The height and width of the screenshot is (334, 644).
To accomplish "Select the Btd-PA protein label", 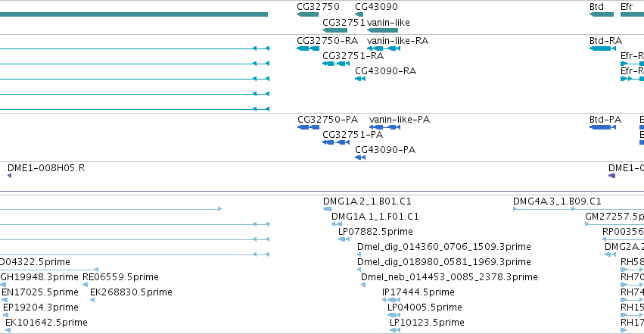I will point(605,120).
